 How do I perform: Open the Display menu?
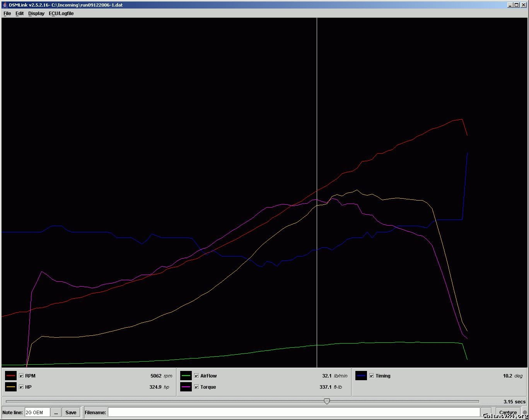(36, 14)
